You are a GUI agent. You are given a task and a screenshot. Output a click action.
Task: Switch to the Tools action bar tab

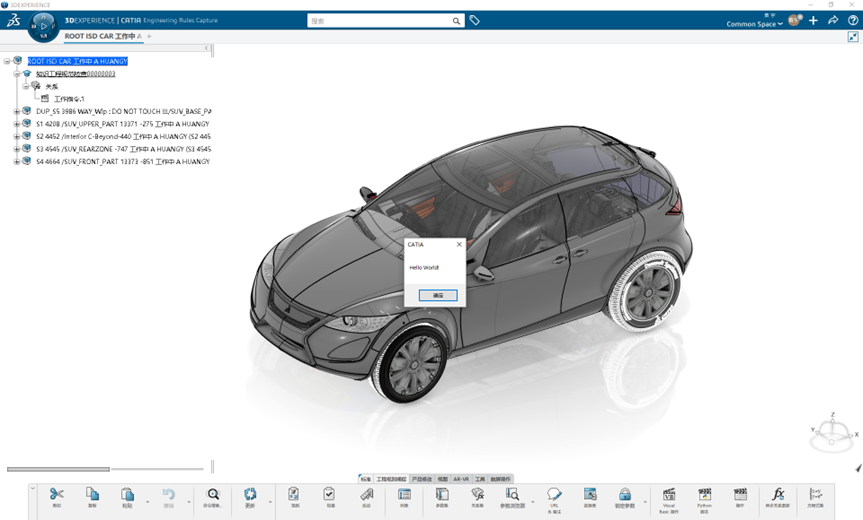coord(480,479)
